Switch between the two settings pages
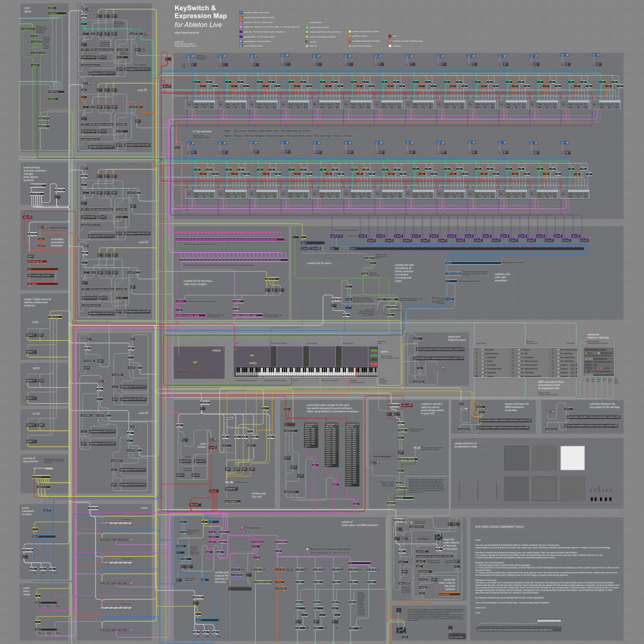 point(550,412)
